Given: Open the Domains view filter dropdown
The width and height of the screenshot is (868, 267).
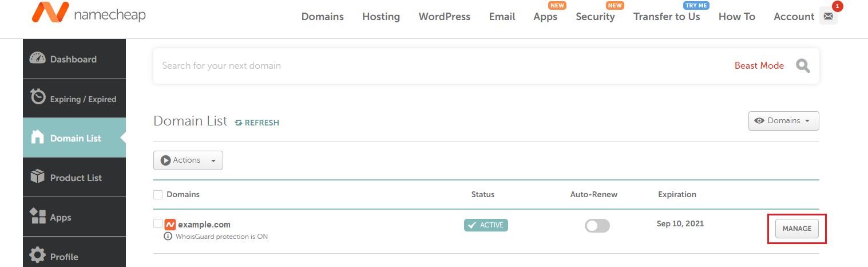Looking at the screenshot, I should (783, 121).
